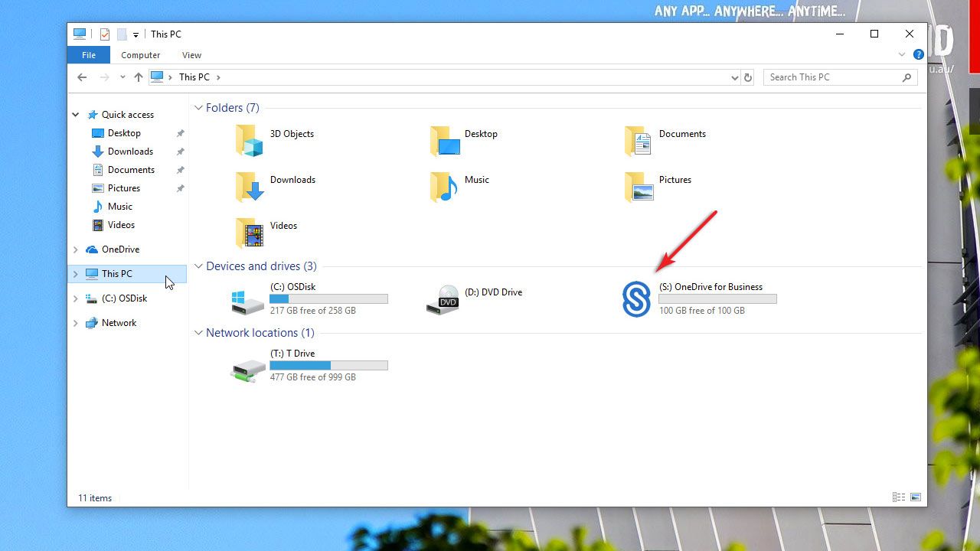The height and width of the screenshot is (551, 980).
Task: Collapse the Folders (7) group
Action: click(x=198, y=108)
